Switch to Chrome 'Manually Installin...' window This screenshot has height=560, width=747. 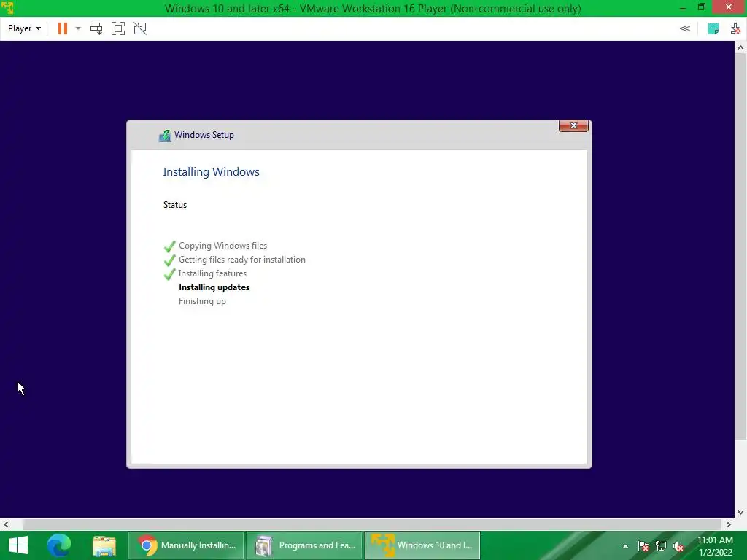186,545
